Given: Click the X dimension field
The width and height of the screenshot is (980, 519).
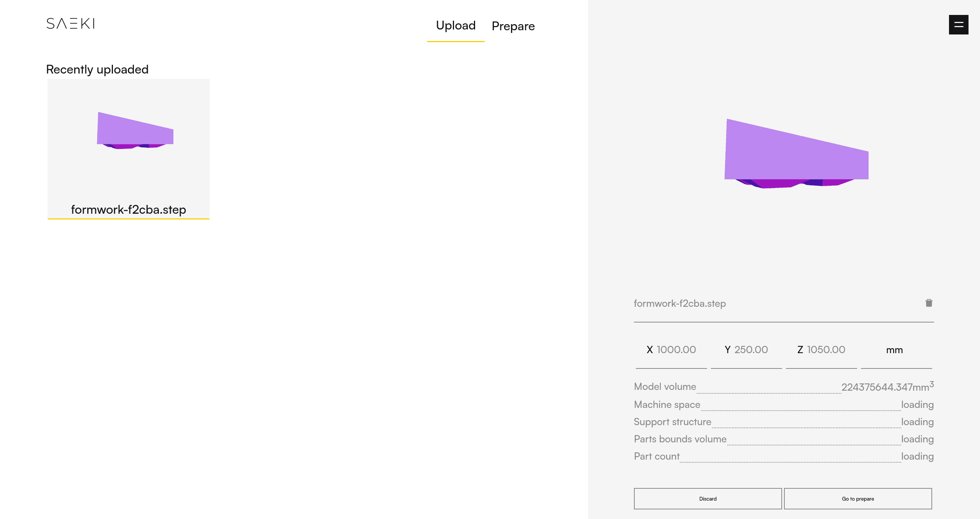Looking at the screenshot, I should point(676,350).
